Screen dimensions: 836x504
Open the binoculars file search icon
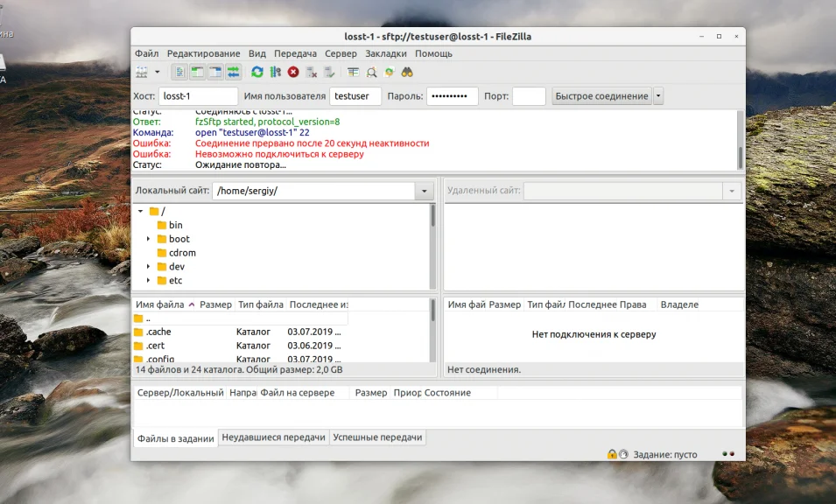[x=407, y=72]
